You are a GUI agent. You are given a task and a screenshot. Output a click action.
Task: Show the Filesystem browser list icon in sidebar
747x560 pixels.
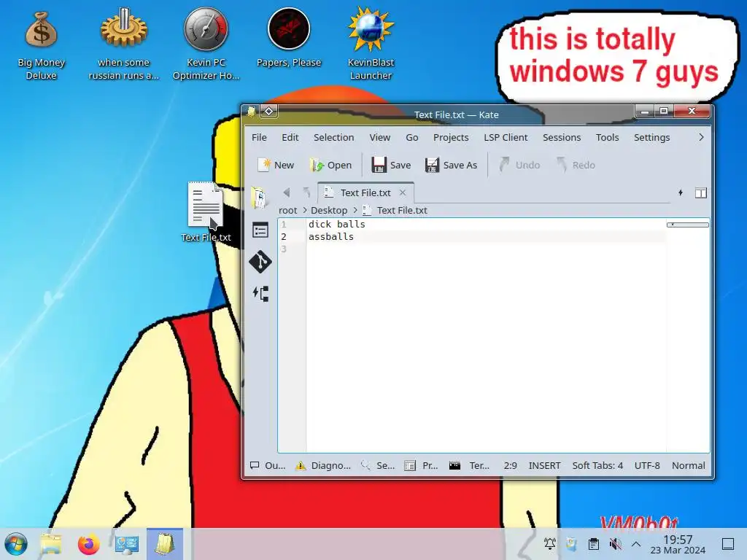click(x=260, y=230)
